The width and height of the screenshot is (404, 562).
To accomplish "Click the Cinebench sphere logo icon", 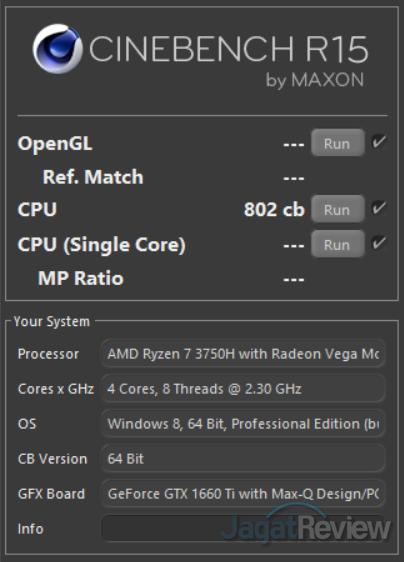I will [57, 49].
